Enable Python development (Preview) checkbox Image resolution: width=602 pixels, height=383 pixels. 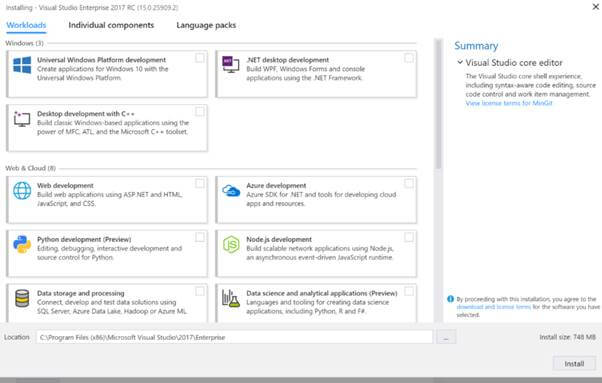tap(200, 237)
